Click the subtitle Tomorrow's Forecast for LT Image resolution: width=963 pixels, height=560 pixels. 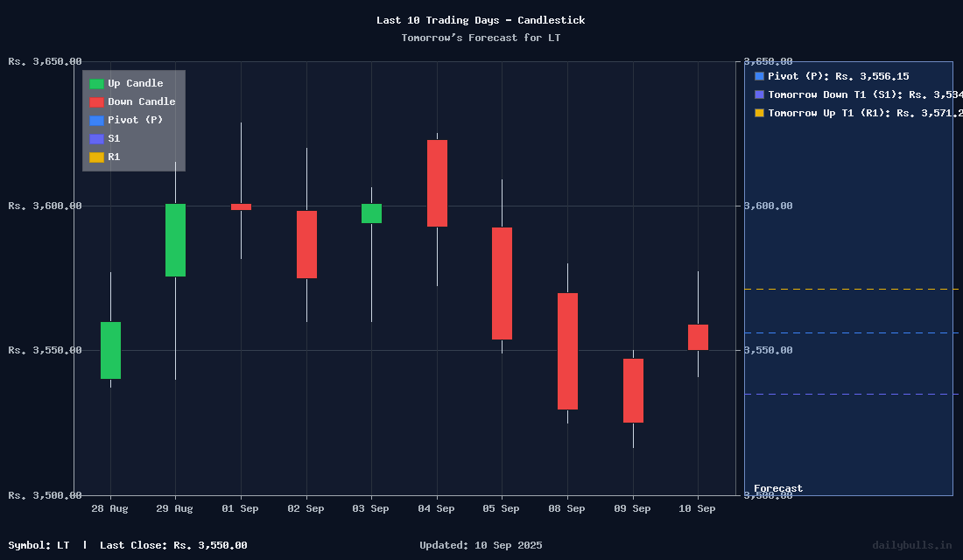481,38
